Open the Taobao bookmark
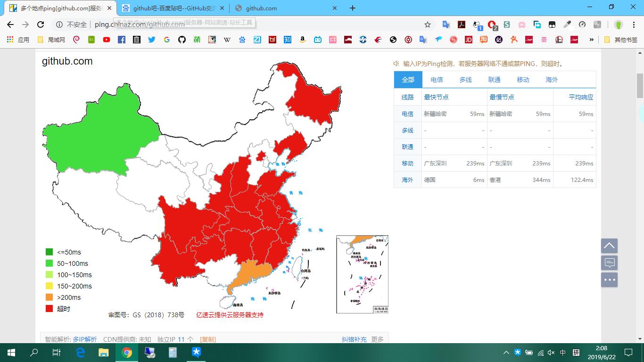644x362 pixels. (x=484, y=40)
